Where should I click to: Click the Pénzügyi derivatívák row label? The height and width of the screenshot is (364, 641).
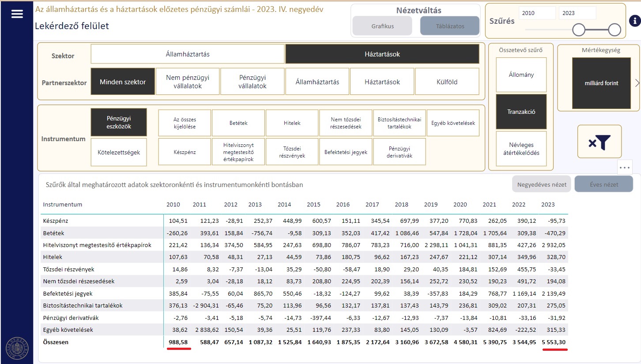tap(71, 318)
